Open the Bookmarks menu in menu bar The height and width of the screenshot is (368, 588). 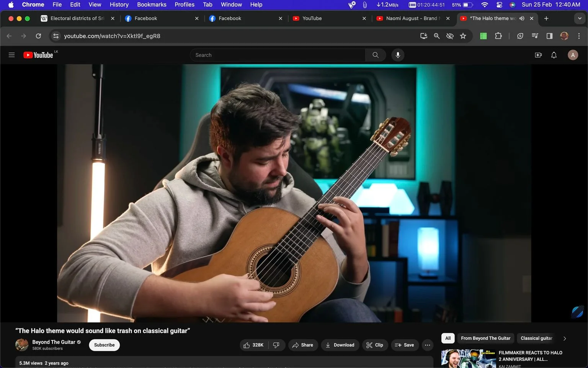click(152, 5)
